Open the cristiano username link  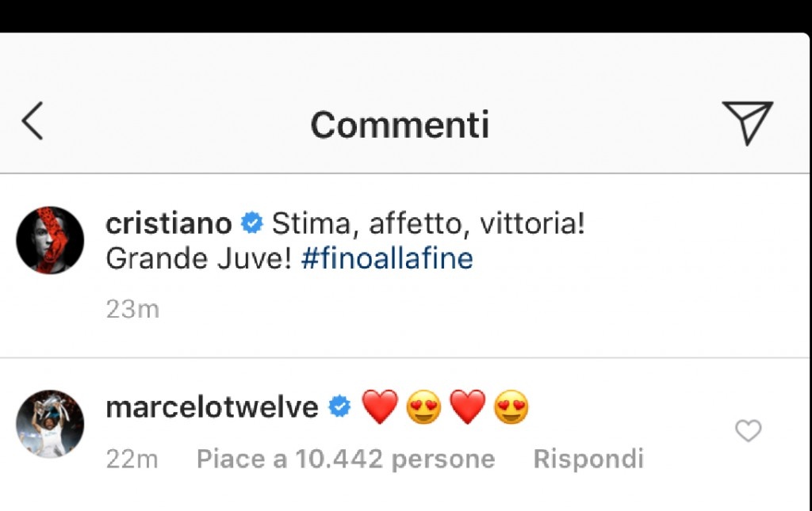169,223
